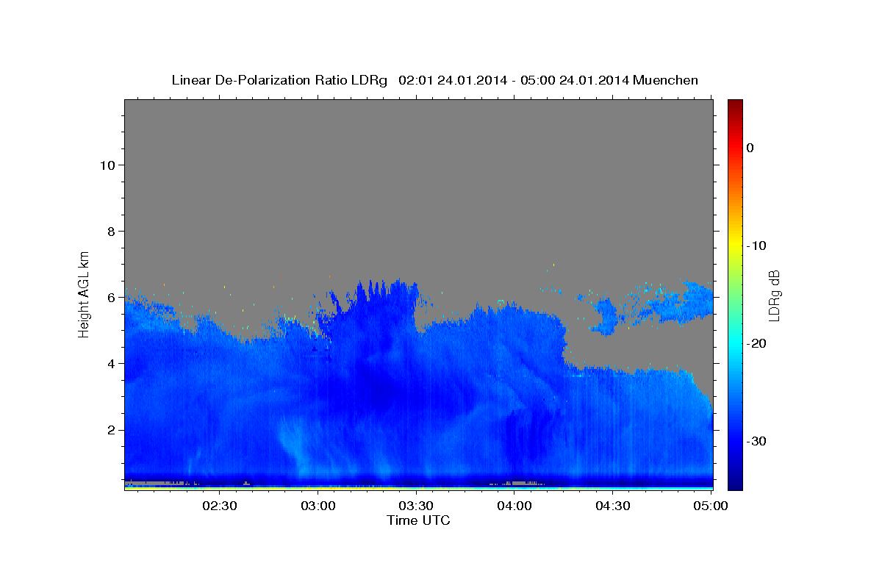Click the 'Height AGL km' axis label

(x=85, y=293)
